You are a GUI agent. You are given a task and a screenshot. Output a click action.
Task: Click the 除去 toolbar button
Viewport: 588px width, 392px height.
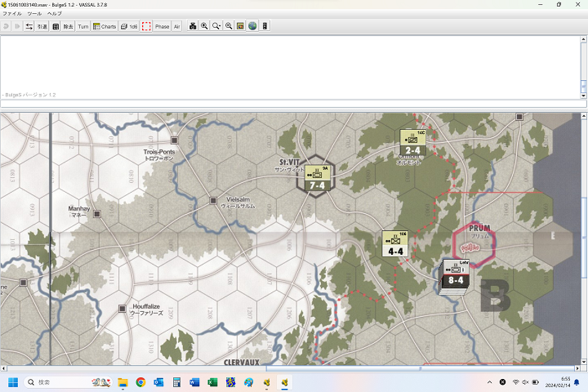click(x=68, y=26)
